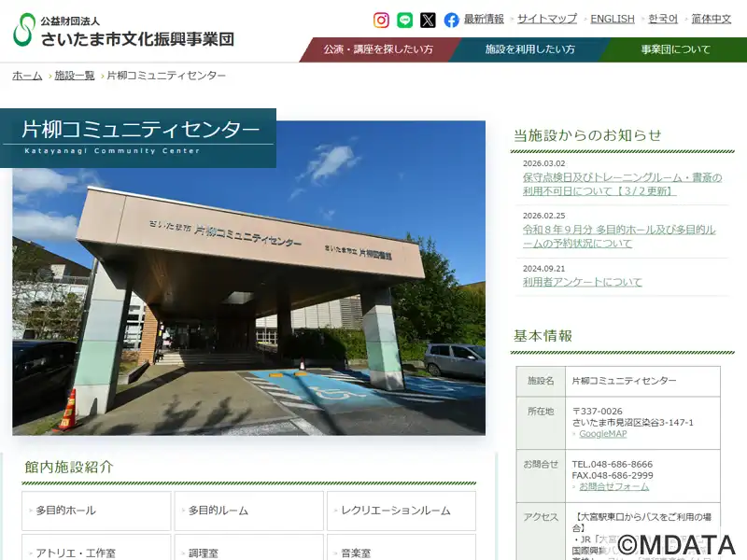Open the Instagram icon link

381,20
